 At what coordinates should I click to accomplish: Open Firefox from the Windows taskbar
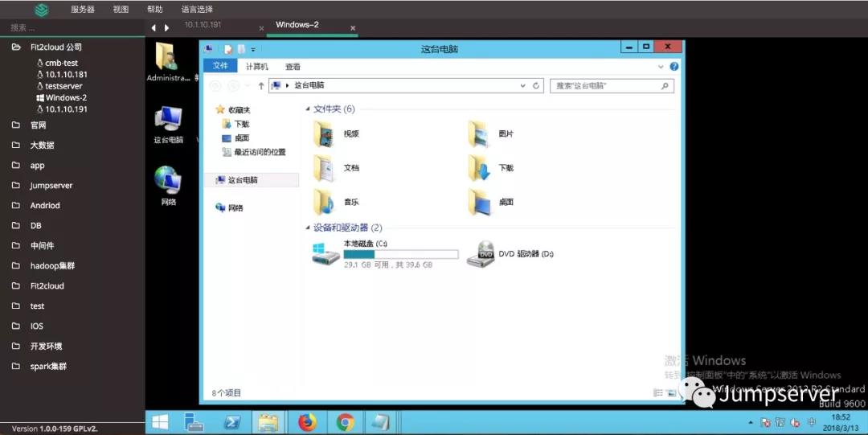(x=307, y=422)
